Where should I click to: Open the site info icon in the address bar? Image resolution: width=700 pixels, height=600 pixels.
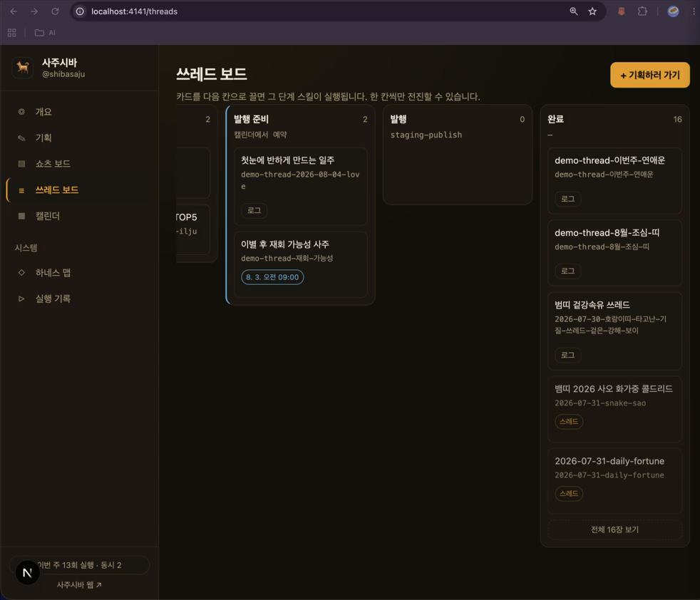[80, 11]
